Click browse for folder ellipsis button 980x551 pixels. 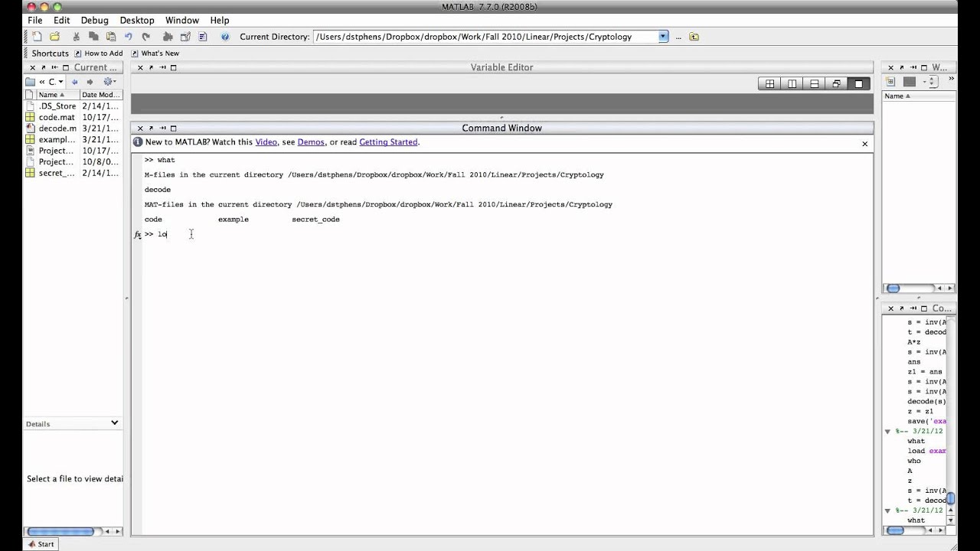click(x=678, y=37)
